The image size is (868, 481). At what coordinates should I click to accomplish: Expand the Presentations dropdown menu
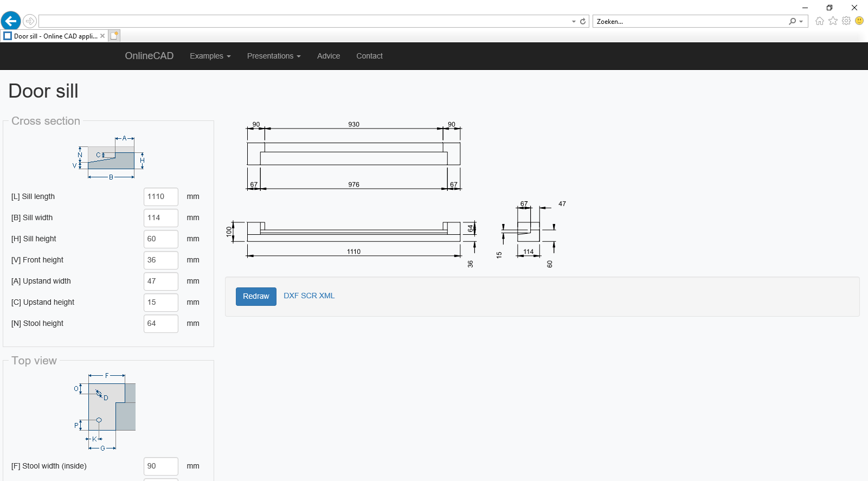273,56
